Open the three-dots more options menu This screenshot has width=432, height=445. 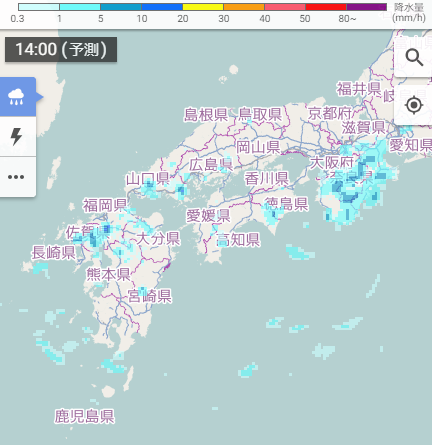coord(17,177)
